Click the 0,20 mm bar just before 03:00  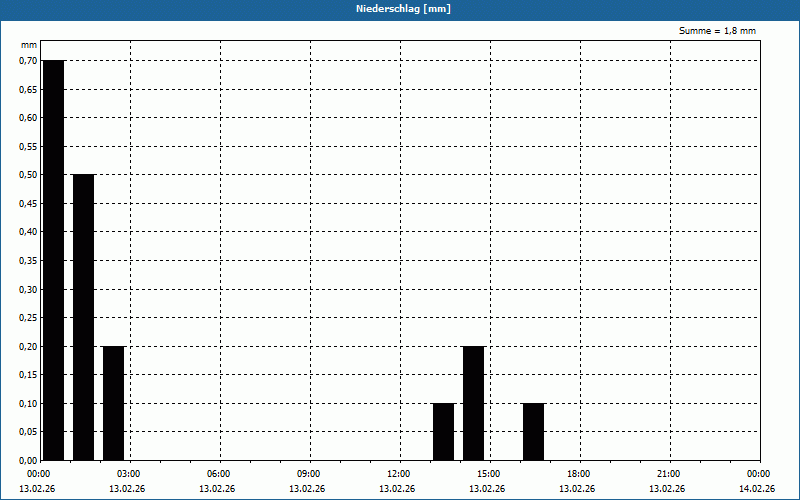click(113, 403)
